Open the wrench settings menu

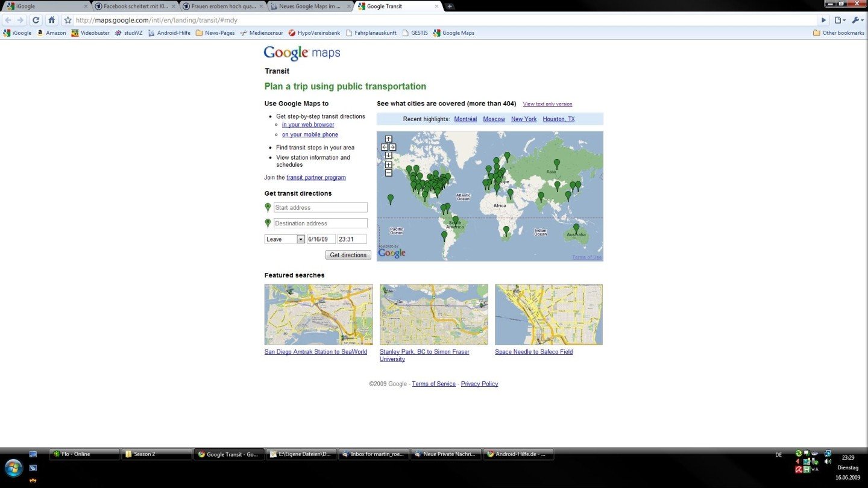pyautogui.click(x=858, y=20)
